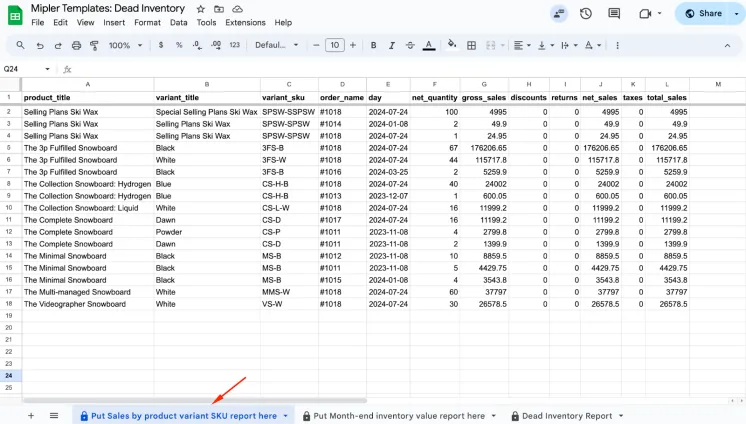Start a video call with Meet icon
The height and width of the screenshot is (424, 746).
click(x=645, y=13)
